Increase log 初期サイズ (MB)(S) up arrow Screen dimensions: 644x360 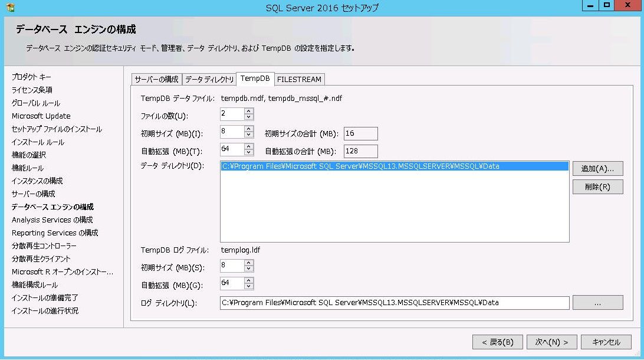click(x=248, y=263)
